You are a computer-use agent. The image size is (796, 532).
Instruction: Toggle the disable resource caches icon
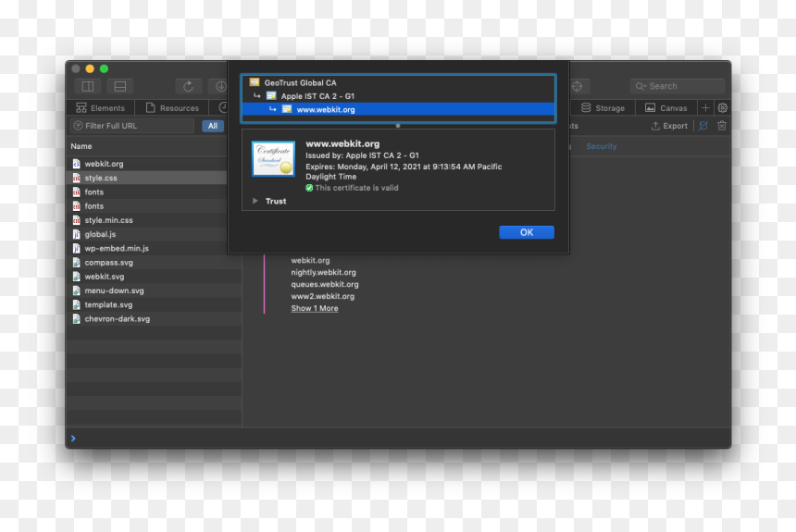click(703, 126)
